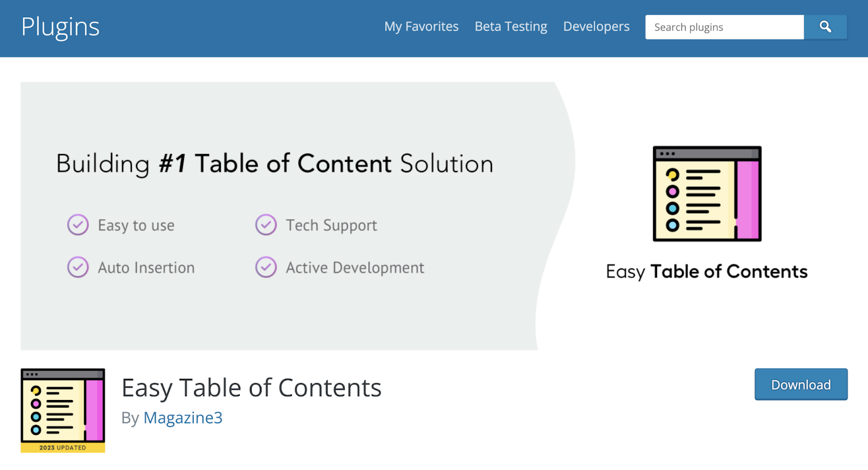The width and height of the screenshot is (868, 470).
Task: Open the Magazine3 author link
Action: (183, 418)
